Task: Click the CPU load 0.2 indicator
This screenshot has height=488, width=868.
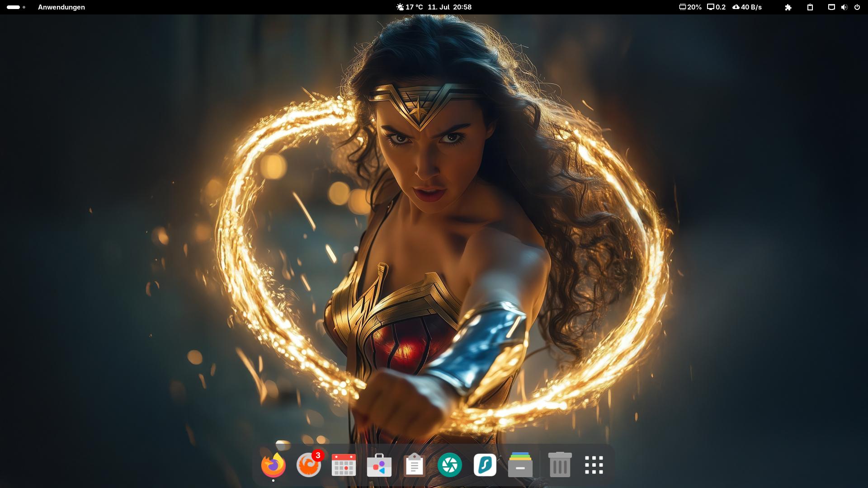Action: coord(716,7)
